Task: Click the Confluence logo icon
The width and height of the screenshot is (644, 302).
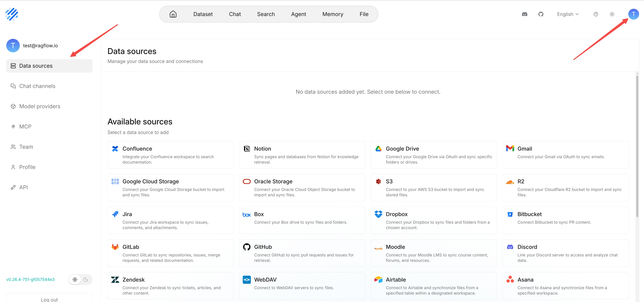Action: [115, 149]
